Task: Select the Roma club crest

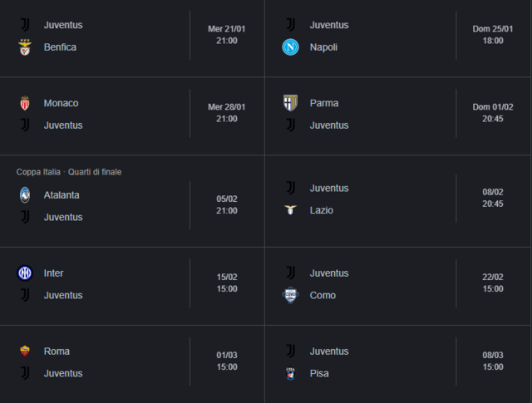Action: tap(25, 351)
